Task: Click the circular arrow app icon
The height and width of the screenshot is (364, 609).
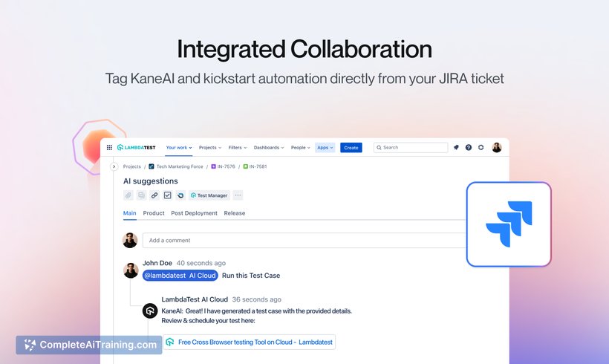Action: point(180,195)
